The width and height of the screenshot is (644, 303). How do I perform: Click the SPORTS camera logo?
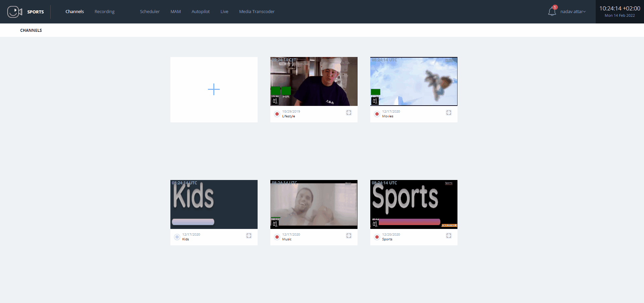click(x=14, y=11)
